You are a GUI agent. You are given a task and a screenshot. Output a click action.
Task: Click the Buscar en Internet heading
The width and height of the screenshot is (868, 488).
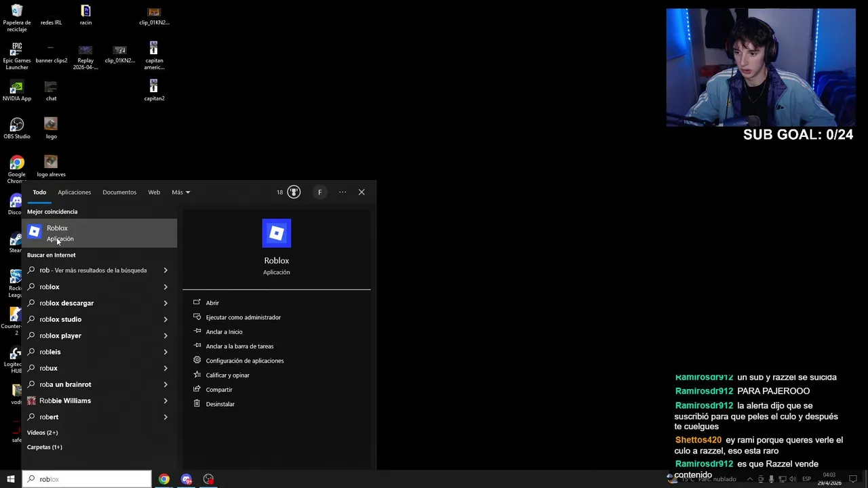(51, 255)
